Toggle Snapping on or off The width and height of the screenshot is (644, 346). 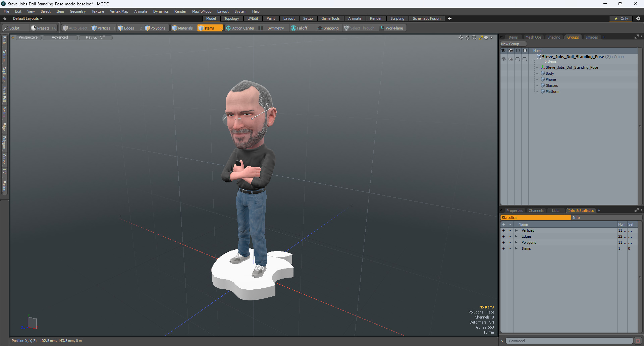coord(328,28)
